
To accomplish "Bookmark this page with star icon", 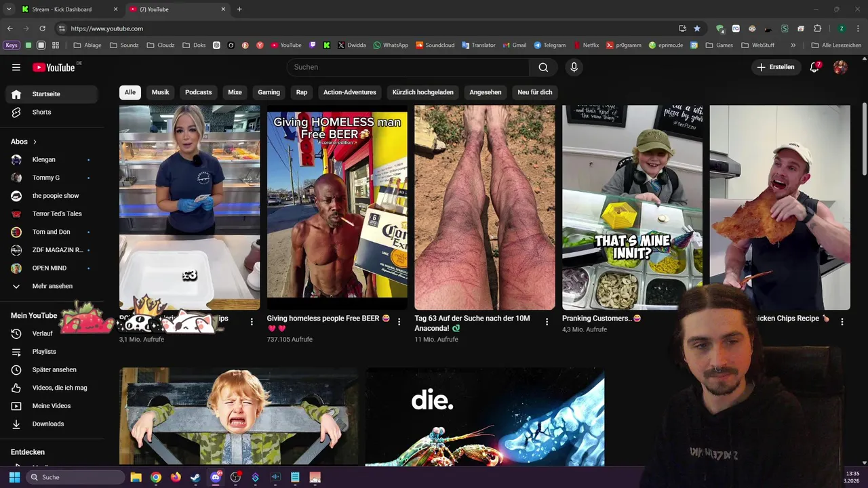I will click(697, 28).
